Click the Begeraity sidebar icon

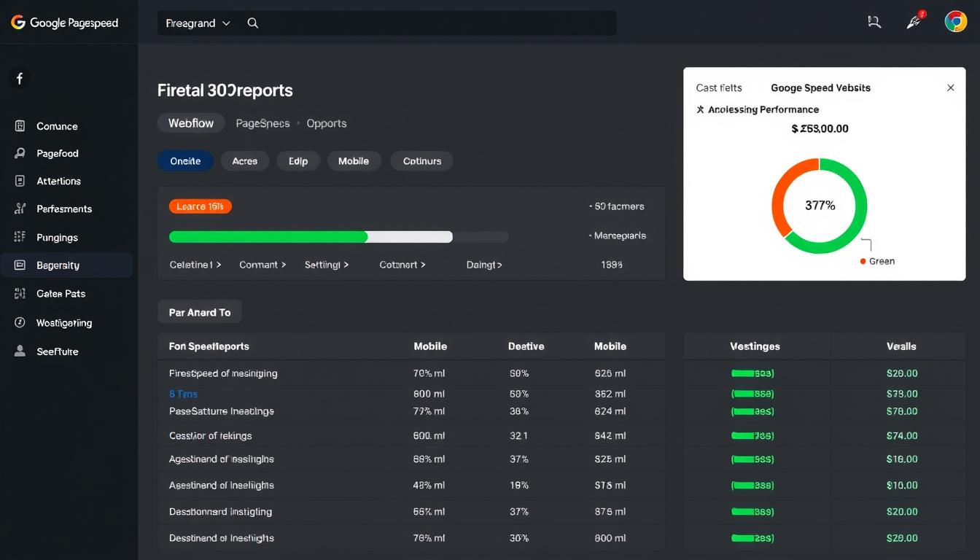coord(20,265)
